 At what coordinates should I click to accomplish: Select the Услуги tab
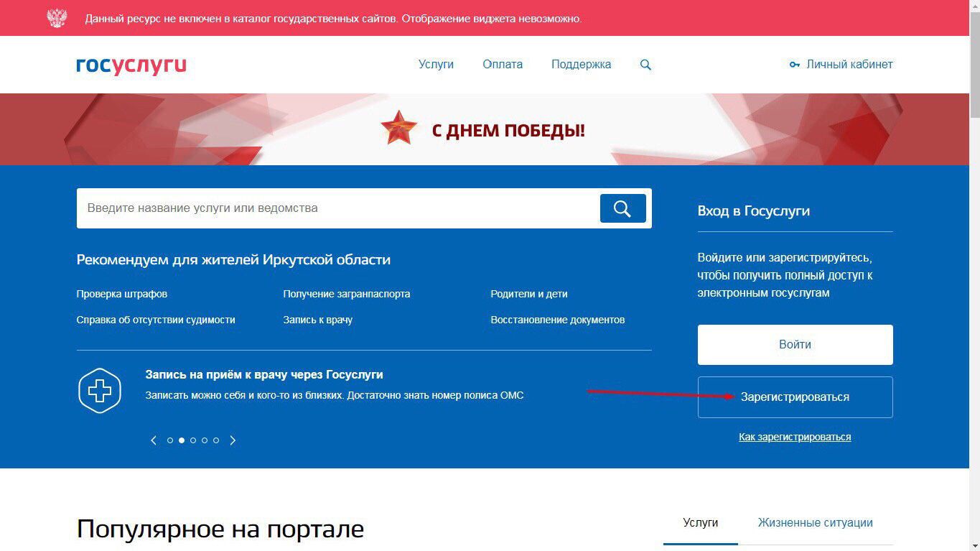point(700,522)
